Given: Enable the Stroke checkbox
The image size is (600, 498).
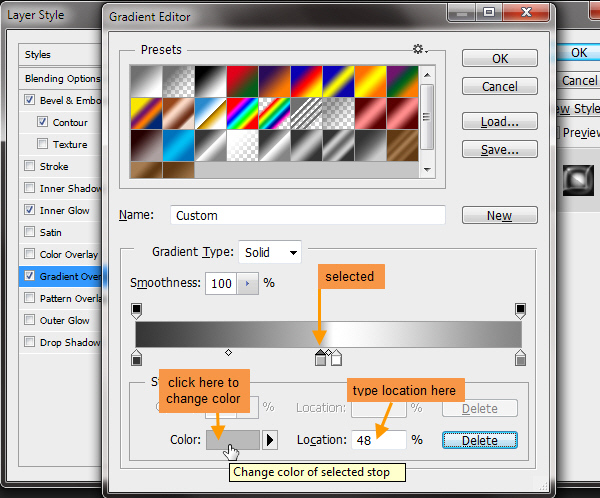Looking at the screenshot, I should coord(30,166).
